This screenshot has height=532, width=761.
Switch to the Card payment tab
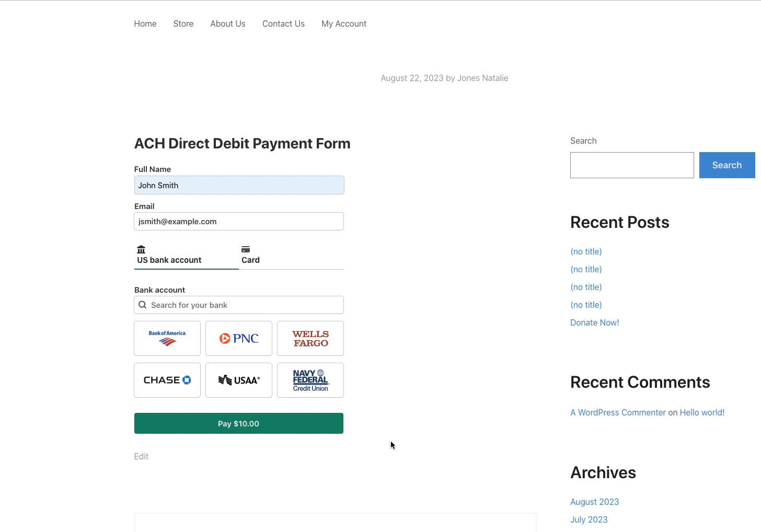pyautogui.click(x=291, y=256)
